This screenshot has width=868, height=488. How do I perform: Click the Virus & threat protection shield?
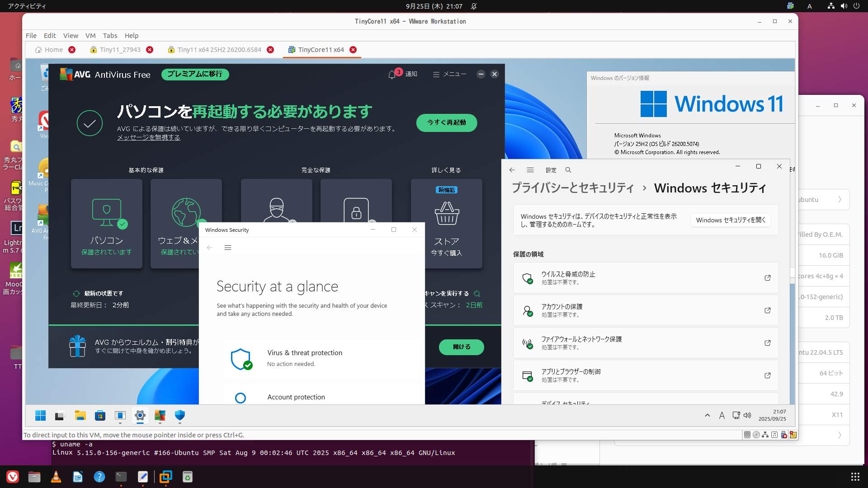click(241, 359)
